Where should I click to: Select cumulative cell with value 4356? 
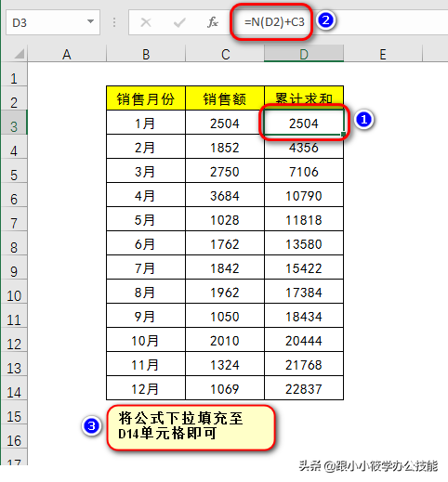pos(304,147)
